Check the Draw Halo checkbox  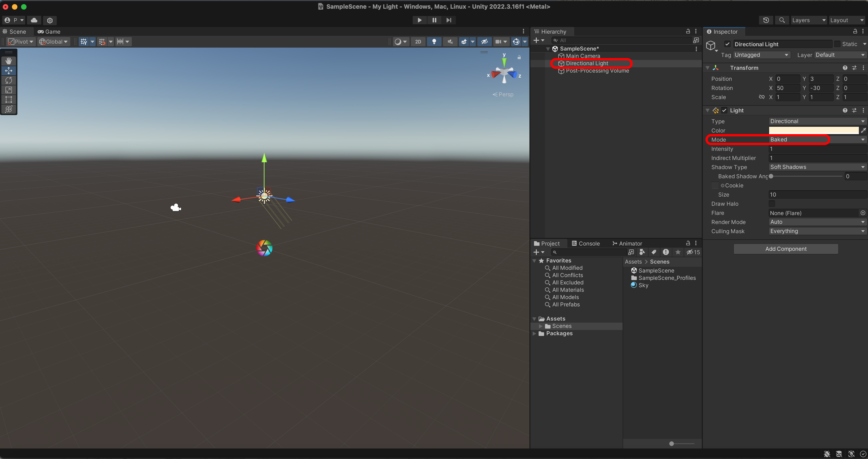[x=772, y=204]
